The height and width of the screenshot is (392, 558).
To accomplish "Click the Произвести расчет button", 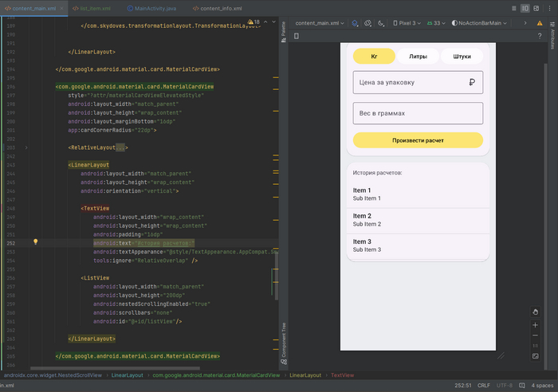I will pos(418,140).
